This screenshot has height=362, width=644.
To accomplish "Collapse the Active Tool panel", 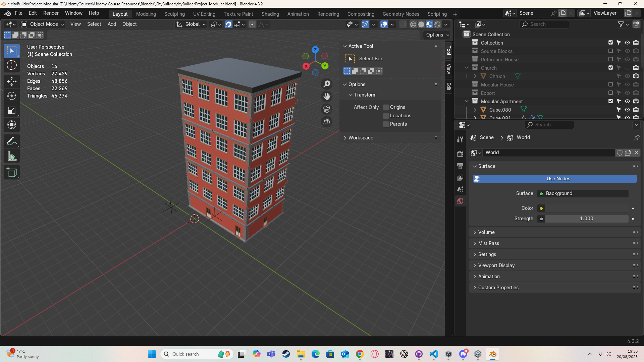I will coord(345,46).
